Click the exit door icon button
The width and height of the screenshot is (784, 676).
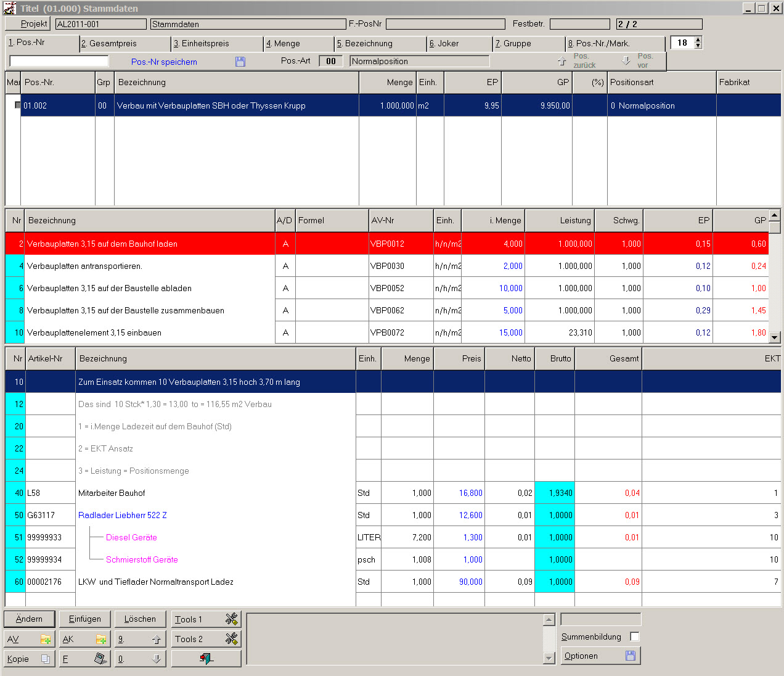point(206,659)
